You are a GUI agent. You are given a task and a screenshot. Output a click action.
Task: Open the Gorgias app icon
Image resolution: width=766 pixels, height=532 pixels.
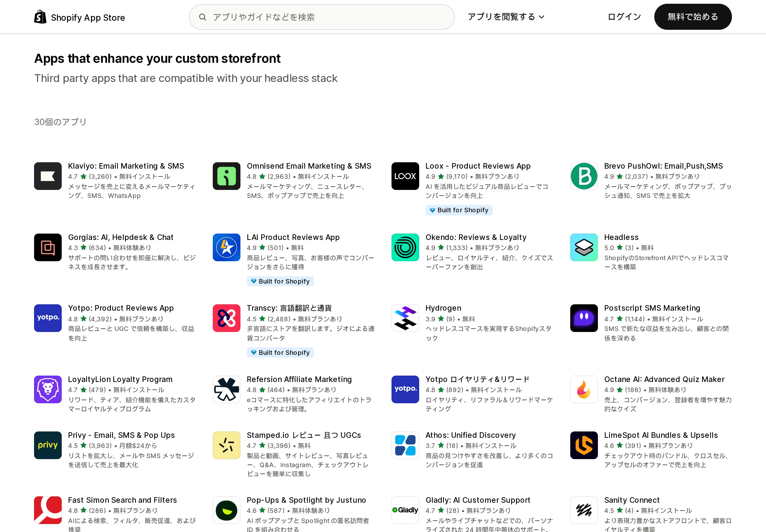48,247
